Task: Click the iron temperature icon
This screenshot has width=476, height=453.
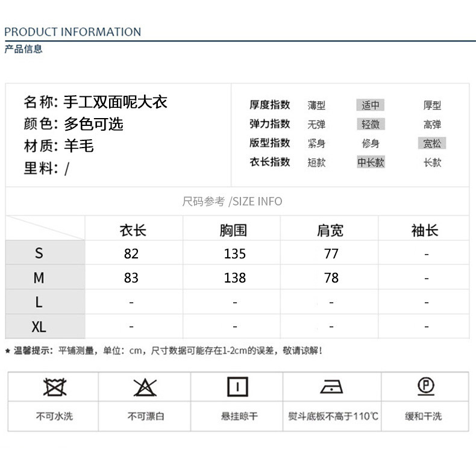Action: [332, 387]
